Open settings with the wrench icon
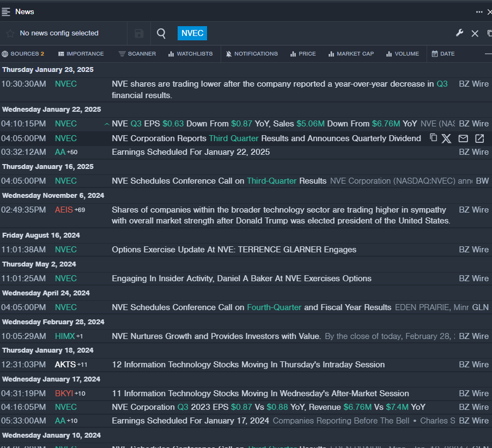The height and width of the screenshot is (448, 492). point(459,33)
